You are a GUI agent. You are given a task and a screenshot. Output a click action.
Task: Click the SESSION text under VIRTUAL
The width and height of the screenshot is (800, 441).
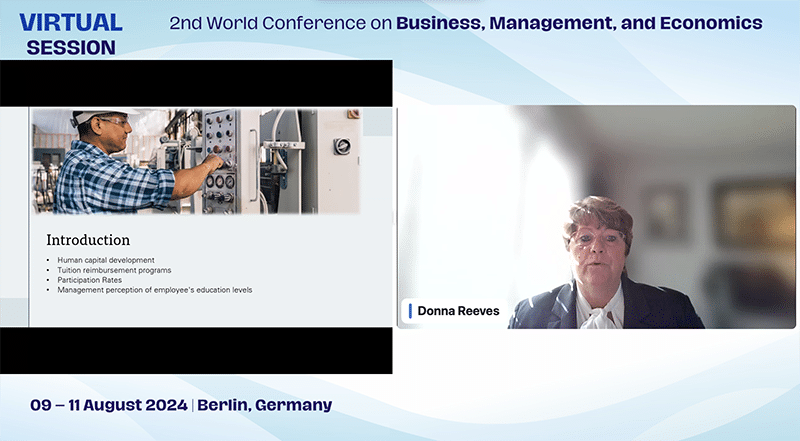(x=70, y=47)
